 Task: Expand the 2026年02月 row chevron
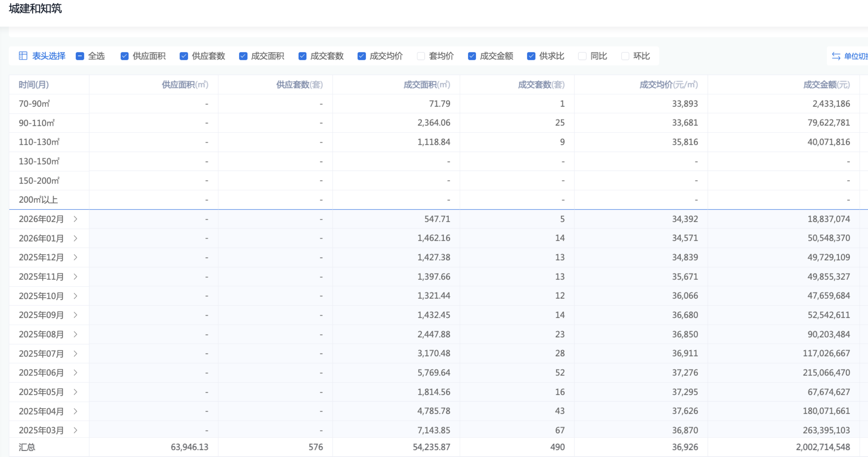pyautogui.click(x=76, y=219)
